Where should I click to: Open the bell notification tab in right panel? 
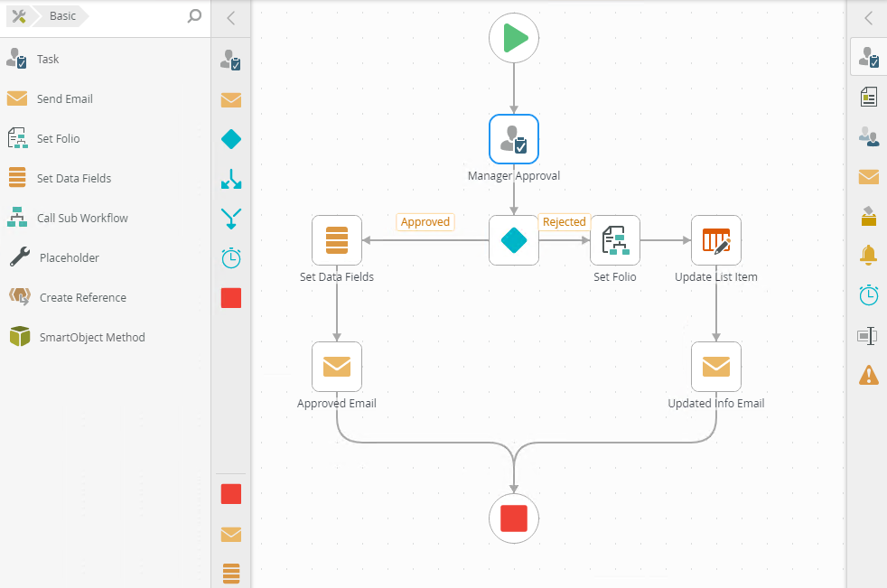(x=868, y=256)
